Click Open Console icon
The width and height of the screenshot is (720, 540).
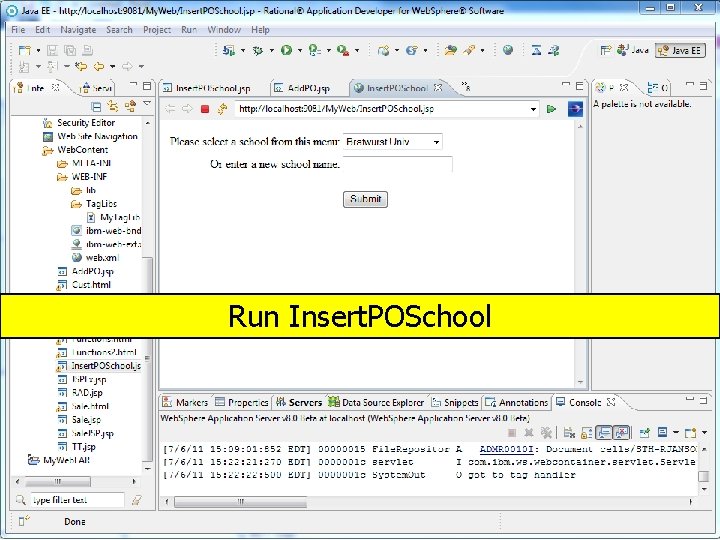click(x=690, y=433)
